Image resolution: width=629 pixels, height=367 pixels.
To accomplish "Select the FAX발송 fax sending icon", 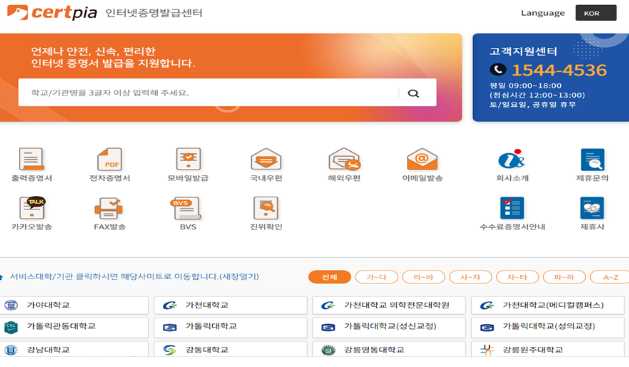I will [109, 208].
